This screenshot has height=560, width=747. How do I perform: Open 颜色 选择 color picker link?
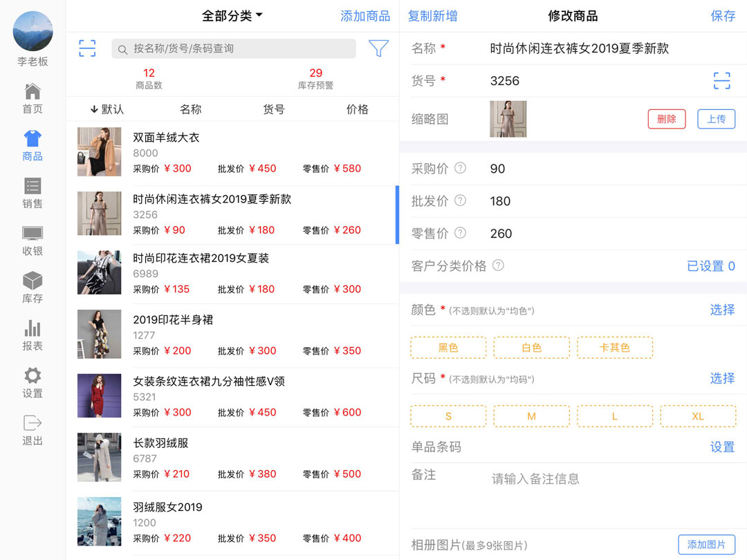tap(722, 310)
